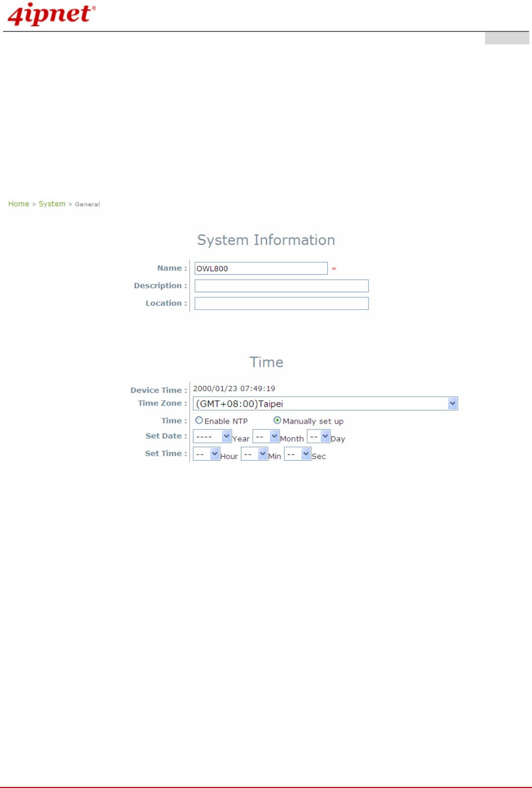Select the Manually set up radio button
532x788 pixels.
(277, 421)
